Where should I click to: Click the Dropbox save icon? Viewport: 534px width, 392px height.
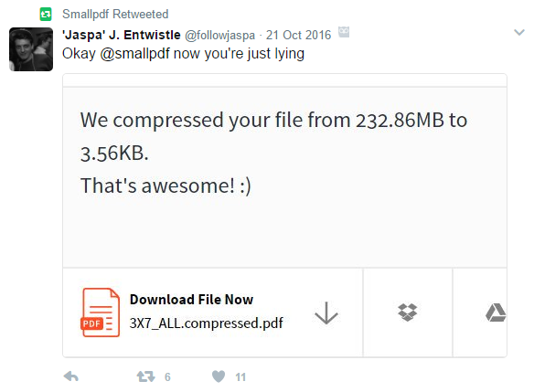point(407,312)
